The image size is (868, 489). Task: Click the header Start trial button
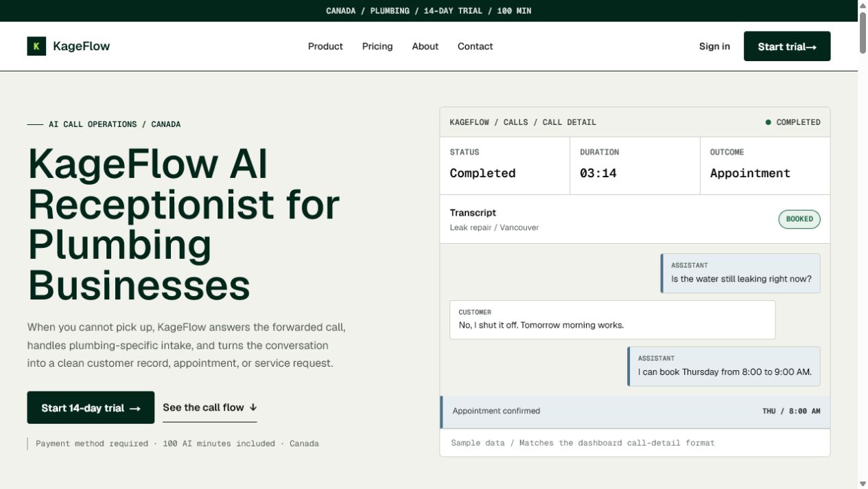pos(787,46)
